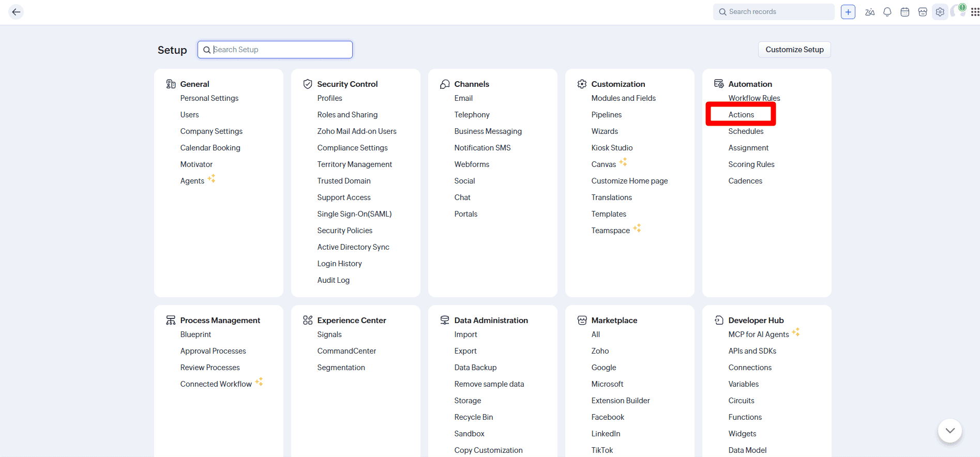Click the settings gear icon
This screenshot has height=457, width=980.
pos(940,12)
